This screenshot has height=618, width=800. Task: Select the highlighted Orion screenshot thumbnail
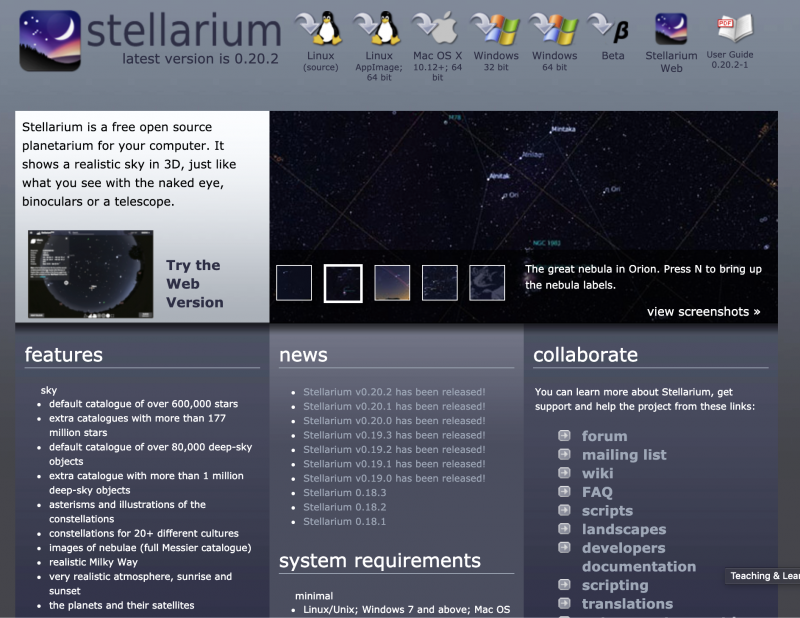[x=343, y=283]
